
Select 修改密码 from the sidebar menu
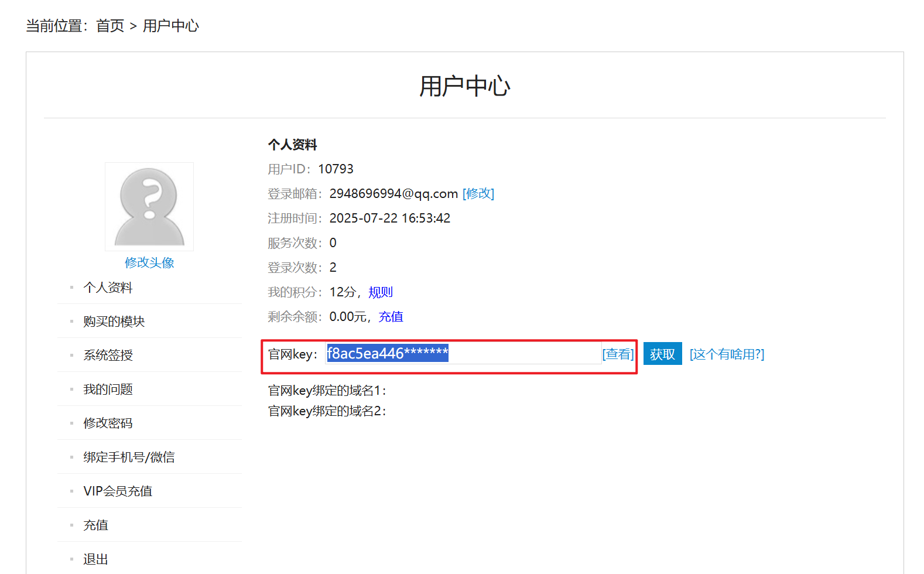click(x=108, y=423)
